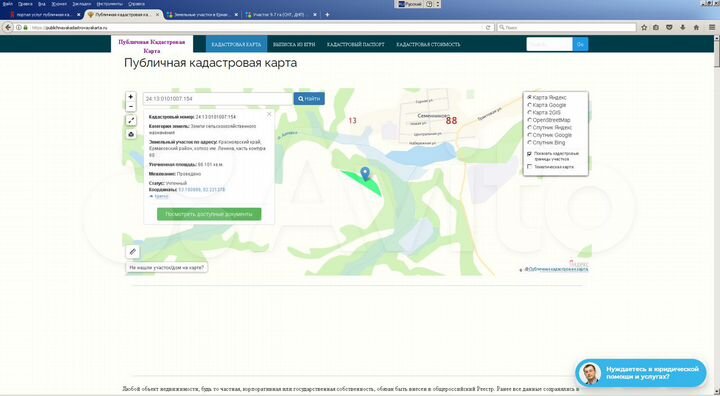Activate the ruler measurement tool on map
720x396 pixels.
pos(132,251)
